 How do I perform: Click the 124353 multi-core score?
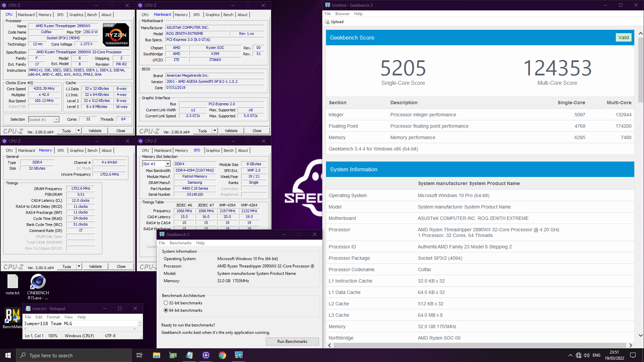[557, 68]
